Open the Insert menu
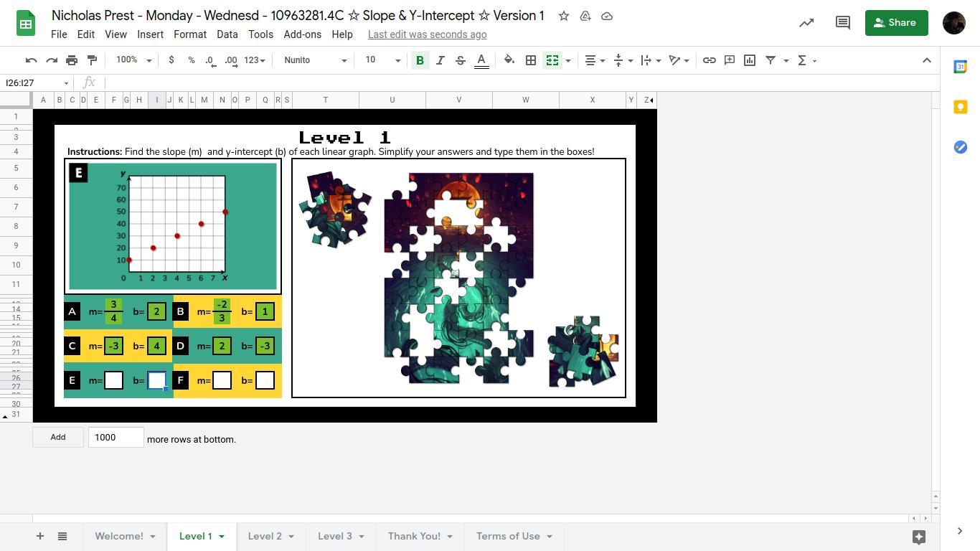The height and width of the screenshot is (551, 980). click(151, 34)
